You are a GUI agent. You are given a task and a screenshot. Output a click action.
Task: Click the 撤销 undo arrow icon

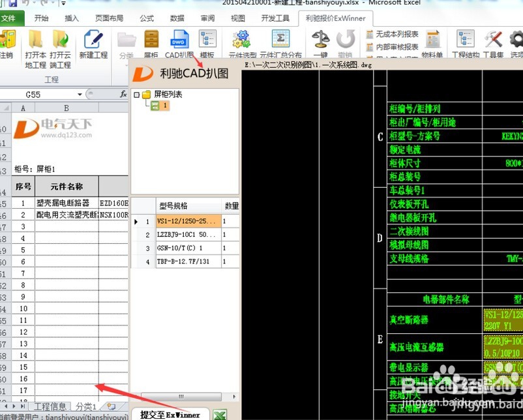pyautogui.click(x=345, y=39)
